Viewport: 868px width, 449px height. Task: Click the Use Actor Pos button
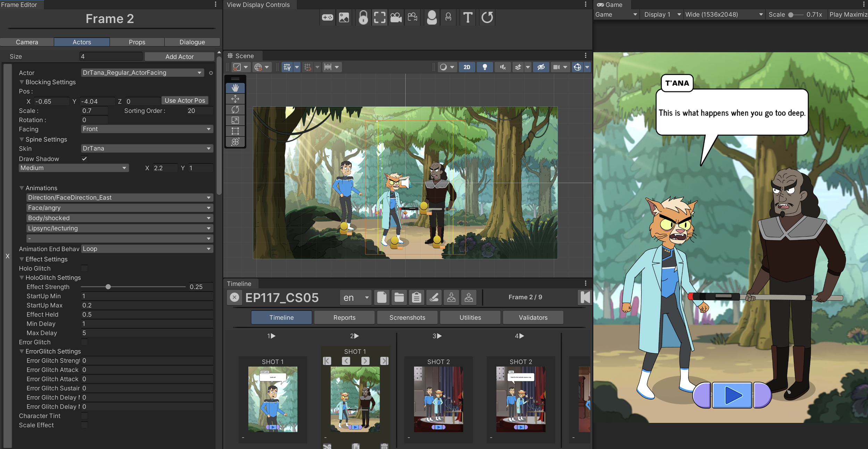click(x=185, y=100)
